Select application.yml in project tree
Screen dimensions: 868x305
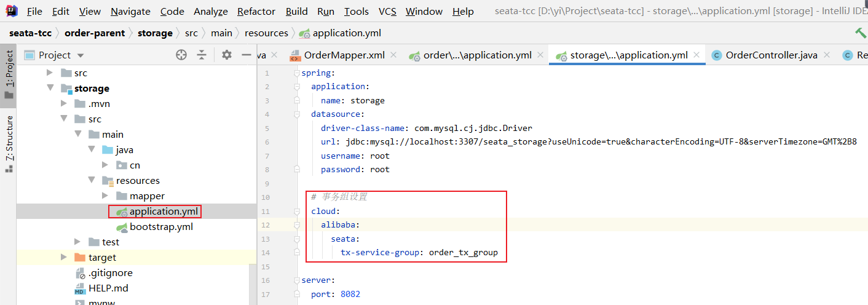tap(164, 212)
